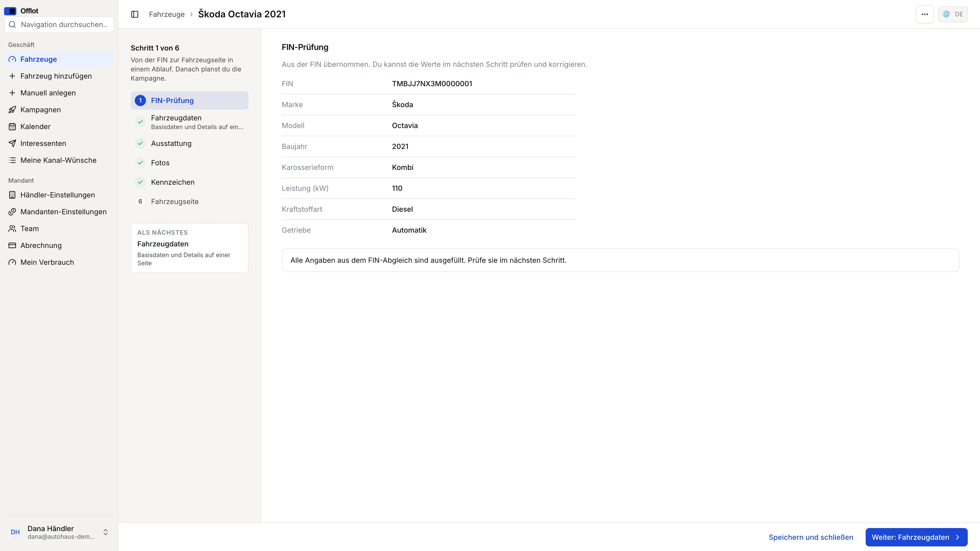Click the plus icon beside Fahrzeug hinzufügen
The height and width of the screenshot is (551, 980).
(12, 76)
